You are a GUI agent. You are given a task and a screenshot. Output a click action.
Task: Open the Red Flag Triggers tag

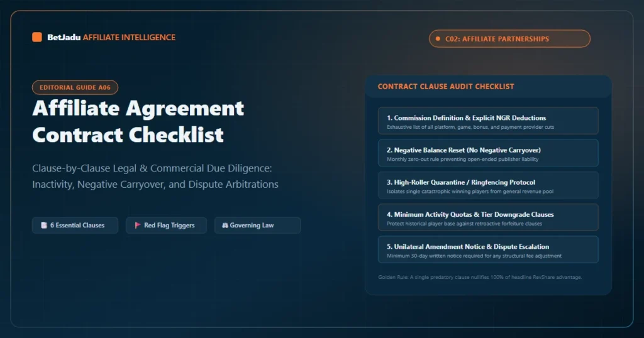tap(166, 225)
